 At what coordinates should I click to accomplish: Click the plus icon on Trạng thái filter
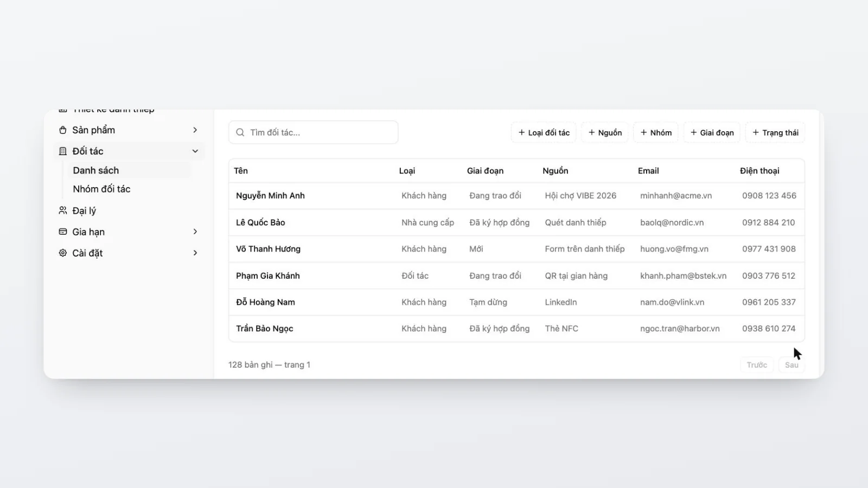[x=756, y=132]
